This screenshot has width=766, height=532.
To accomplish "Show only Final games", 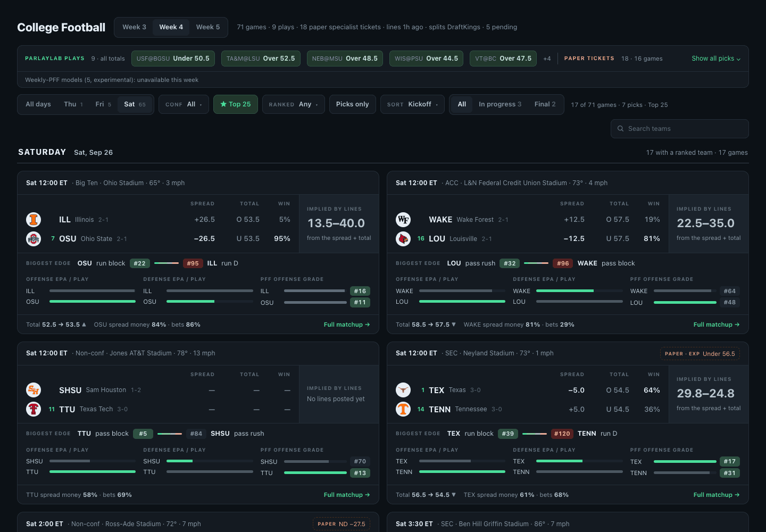I will (545, 104).
